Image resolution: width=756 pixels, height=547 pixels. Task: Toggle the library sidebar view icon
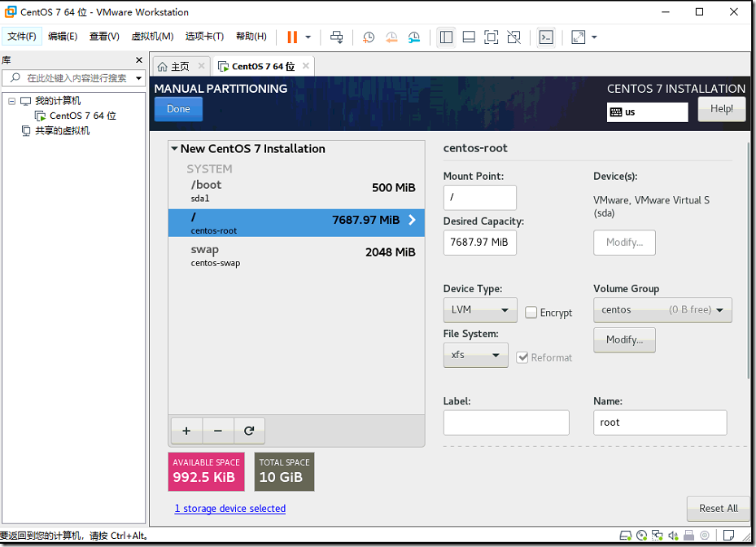(446, 37)
